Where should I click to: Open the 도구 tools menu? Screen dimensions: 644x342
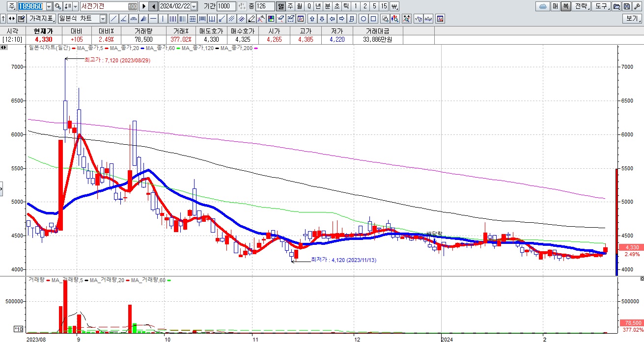coord(601,6)
